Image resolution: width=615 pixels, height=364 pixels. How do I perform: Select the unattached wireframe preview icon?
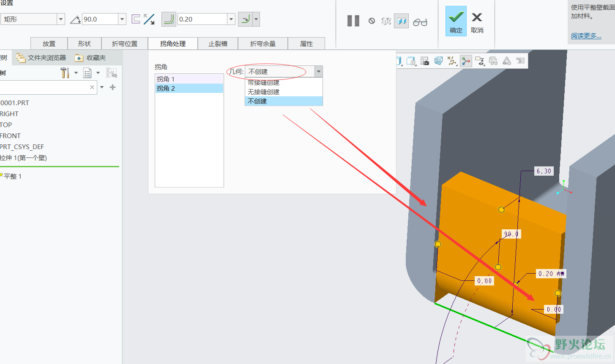(386, 21)
